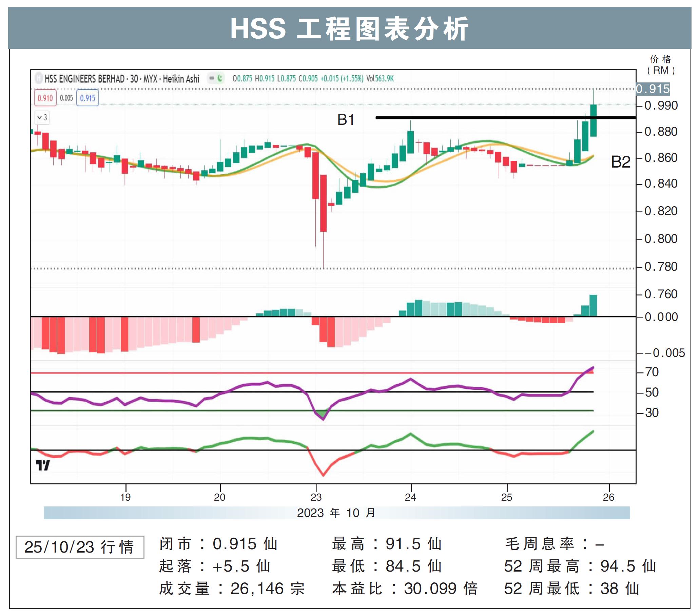Click the RSI 70 level label
The width and height of the screenshot is (699, 616).
click(x=652, y=372)
